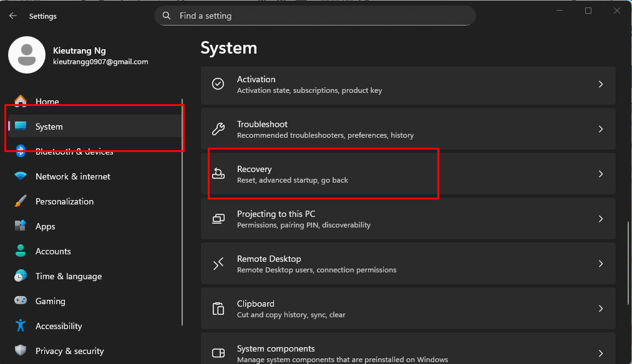The height and width of the screenshot is (364, 632).
Task: Click the search magnifier icon
Action: pyautogui.click(x=167, y=16)
